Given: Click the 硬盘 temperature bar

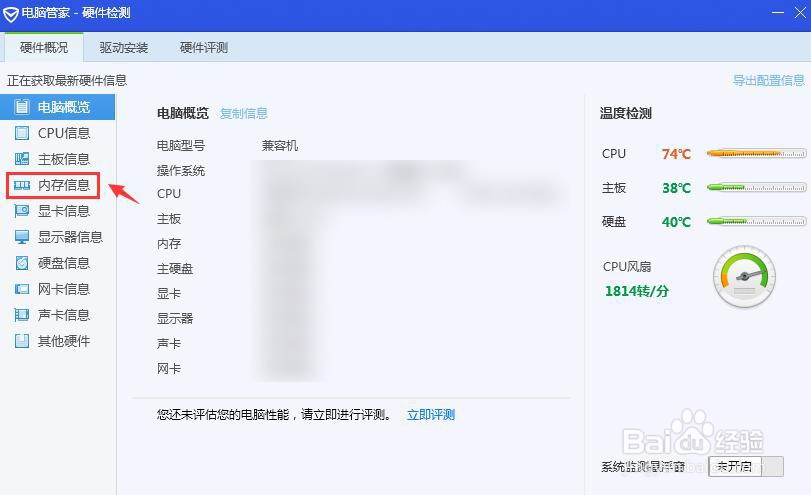Looking at the screenshot, I should (x=756, y=221).
